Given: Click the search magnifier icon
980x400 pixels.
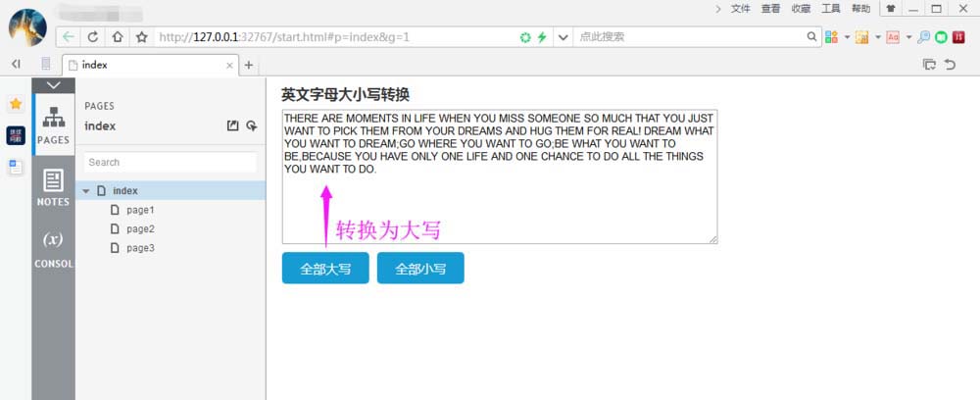Looking at the screenshot, I should click(811, 36).
